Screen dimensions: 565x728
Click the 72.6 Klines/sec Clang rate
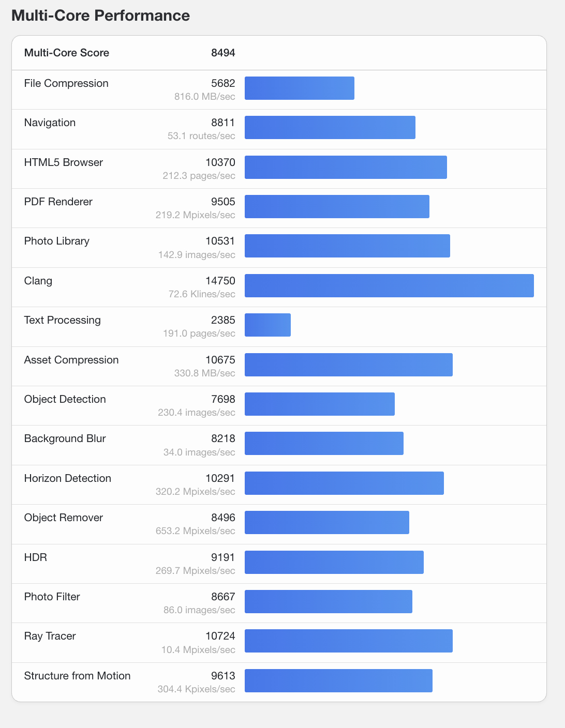(x=202, y=294)
